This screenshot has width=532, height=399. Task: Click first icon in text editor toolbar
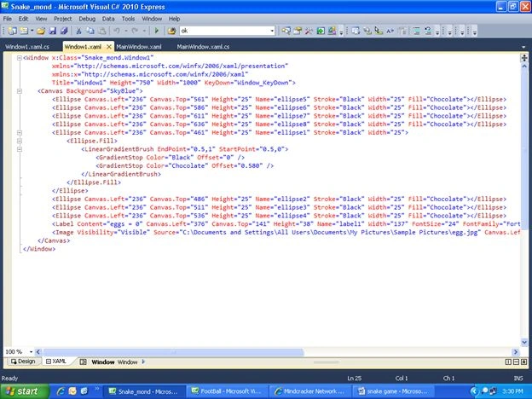(x=356, y=31)
